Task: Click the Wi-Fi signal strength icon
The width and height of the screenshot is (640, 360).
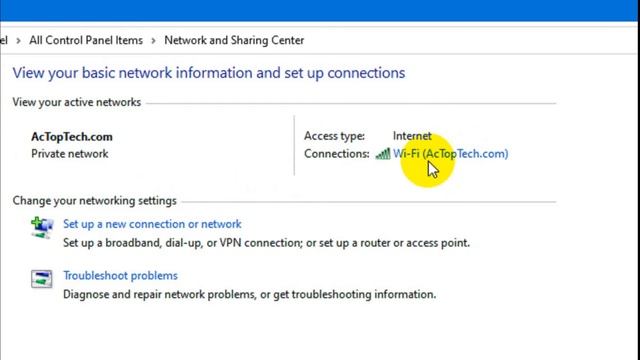Action: [383, 154]
